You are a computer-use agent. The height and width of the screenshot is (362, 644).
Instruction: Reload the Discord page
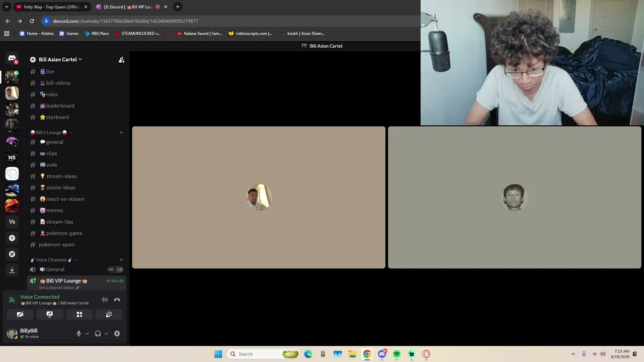[32, 21]
